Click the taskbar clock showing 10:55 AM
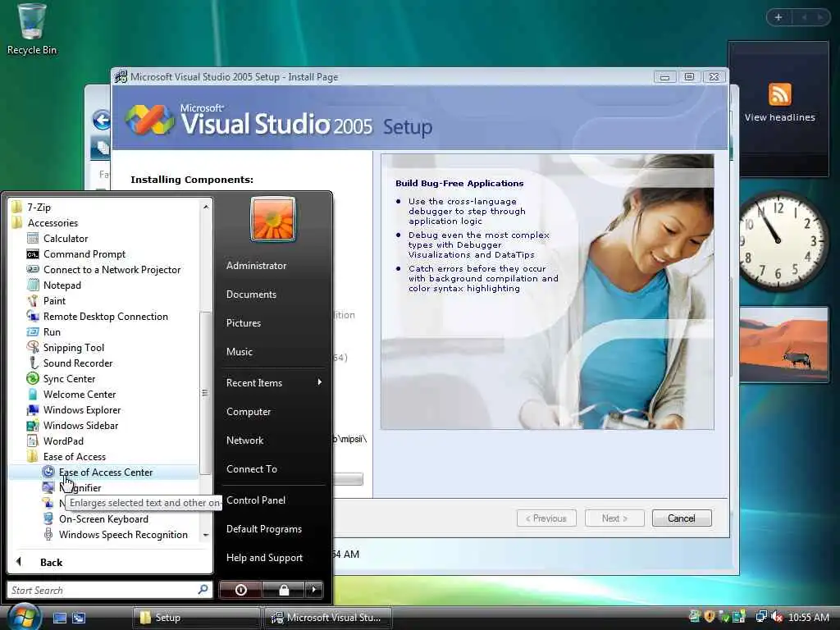 [808, 617]
